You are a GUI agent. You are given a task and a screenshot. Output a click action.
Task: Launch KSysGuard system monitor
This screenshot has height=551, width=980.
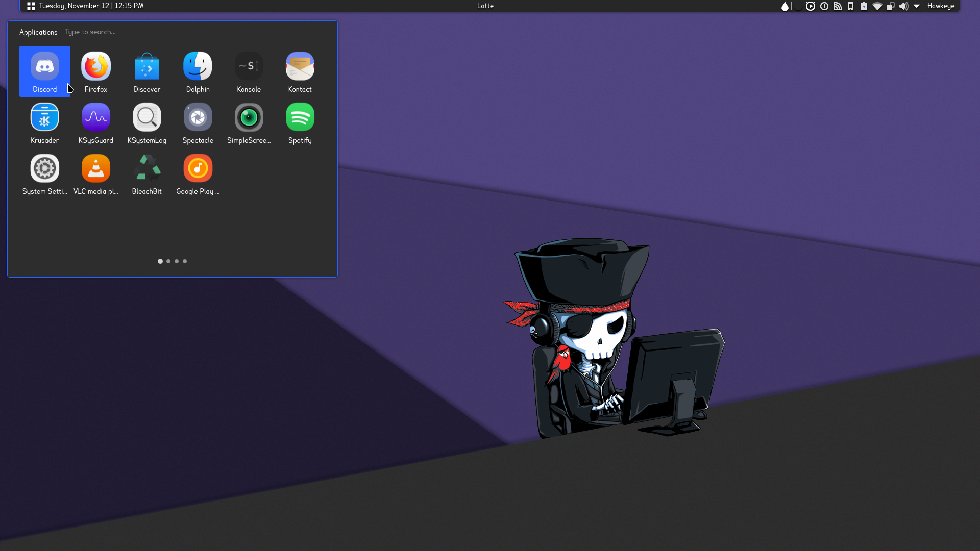click(x=96, y=122)
